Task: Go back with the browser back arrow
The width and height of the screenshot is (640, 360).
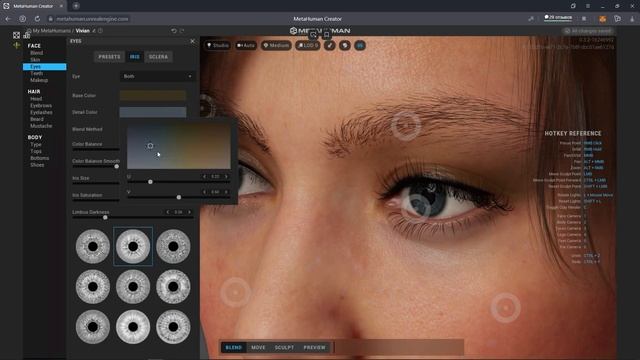Action: tap(8, 19)
